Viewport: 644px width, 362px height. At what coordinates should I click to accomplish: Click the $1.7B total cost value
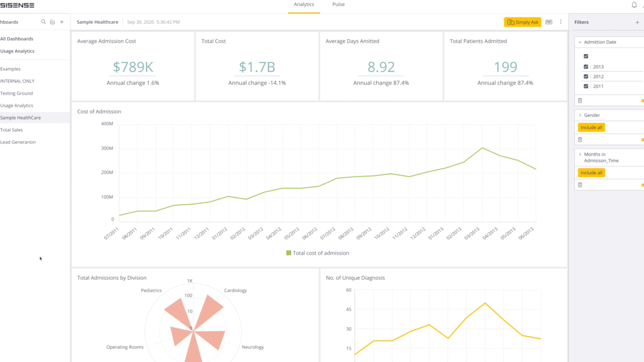[257, 67]
